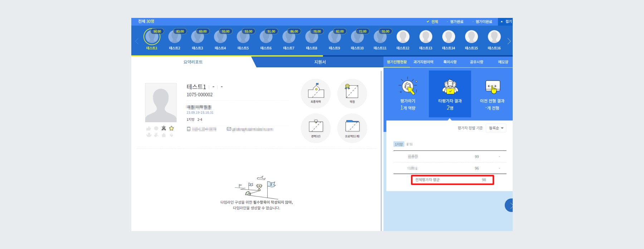This screenshot has height=249, width=644.
Task: Open the 최종학력 school icon
Action: tap(316, 94)
